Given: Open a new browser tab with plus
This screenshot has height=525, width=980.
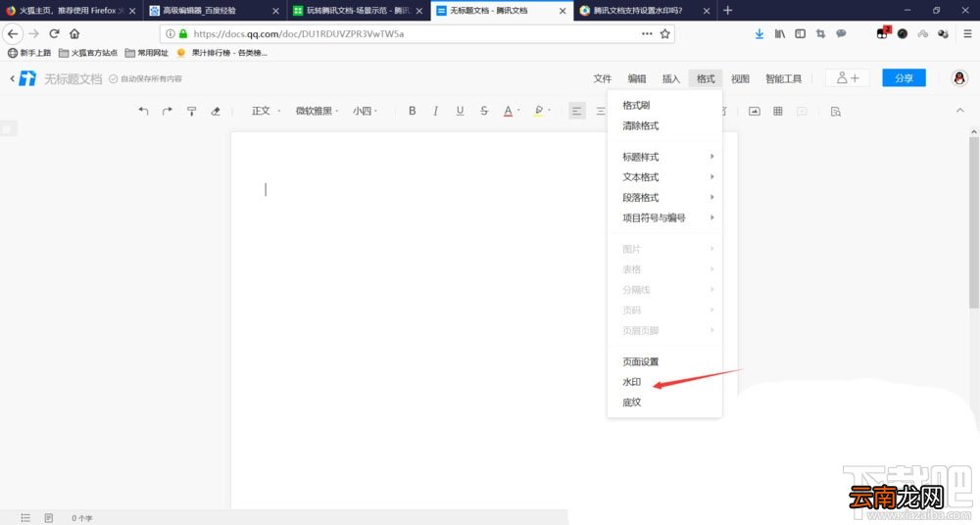Looking at the screenshot, I should click(727, 11).
